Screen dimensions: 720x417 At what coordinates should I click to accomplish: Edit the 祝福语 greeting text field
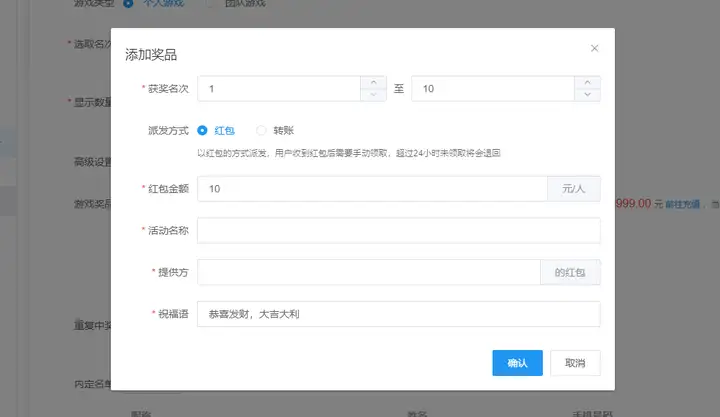tap(399, 314)
